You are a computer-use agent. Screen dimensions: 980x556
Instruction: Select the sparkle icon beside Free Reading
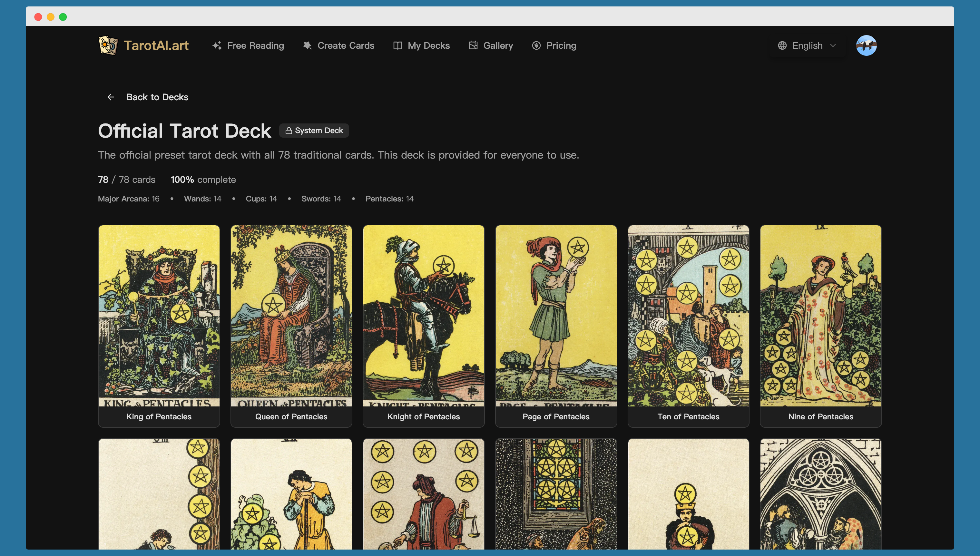coord(217,45)
